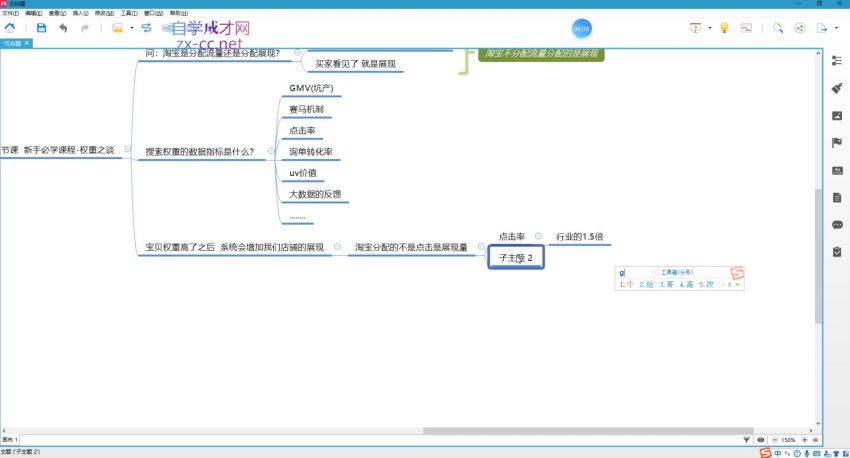Insert a new topic from toolbar
850x458 pixels.
point(117,28)
